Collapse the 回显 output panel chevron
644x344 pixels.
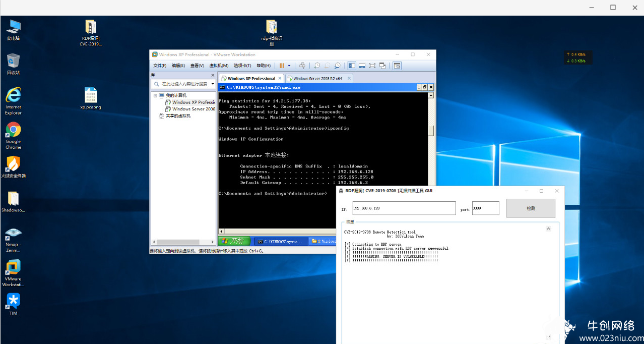549,228
